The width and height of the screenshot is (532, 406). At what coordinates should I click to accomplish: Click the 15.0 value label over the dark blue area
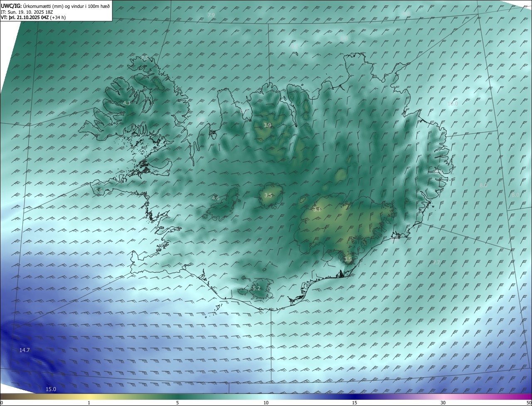click(51, 389)
